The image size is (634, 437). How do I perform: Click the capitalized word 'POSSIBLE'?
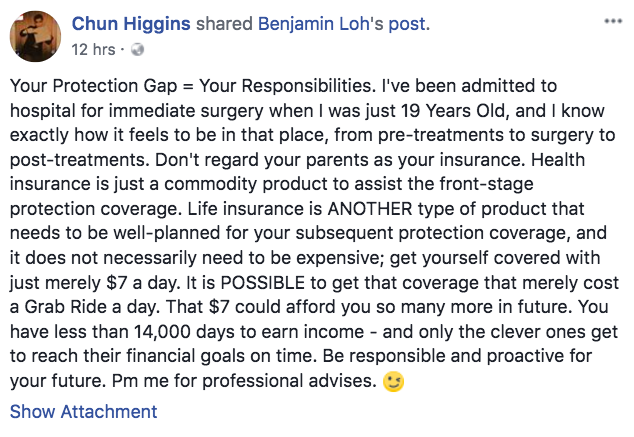click(x=262, y=283)
